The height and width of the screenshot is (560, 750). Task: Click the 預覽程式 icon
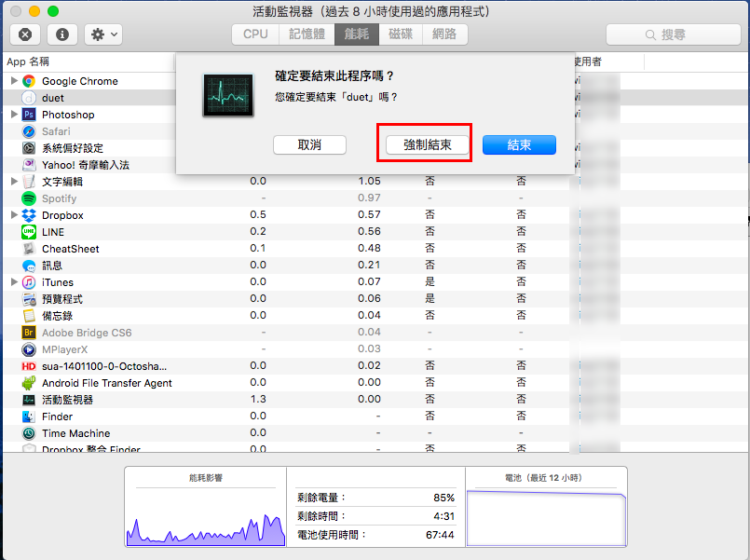coord(29,299)
